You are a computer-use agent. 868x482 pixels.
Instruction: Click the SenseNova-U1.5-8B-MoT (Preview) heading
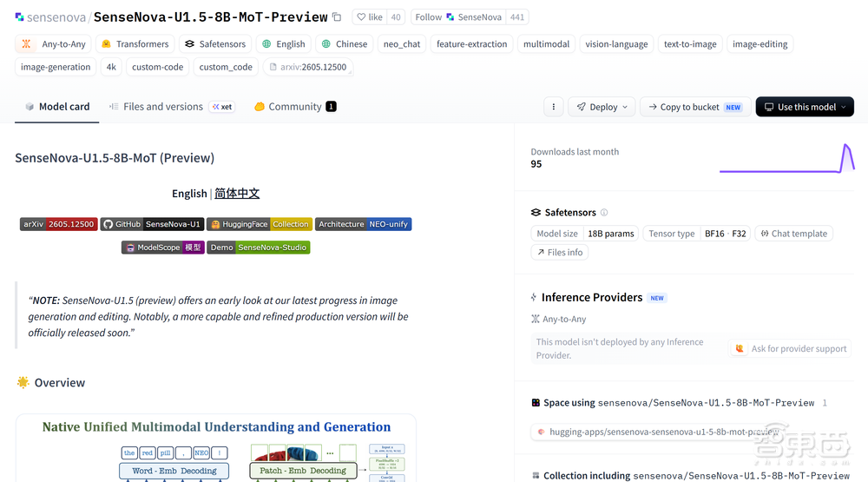[x=115, y=158]
